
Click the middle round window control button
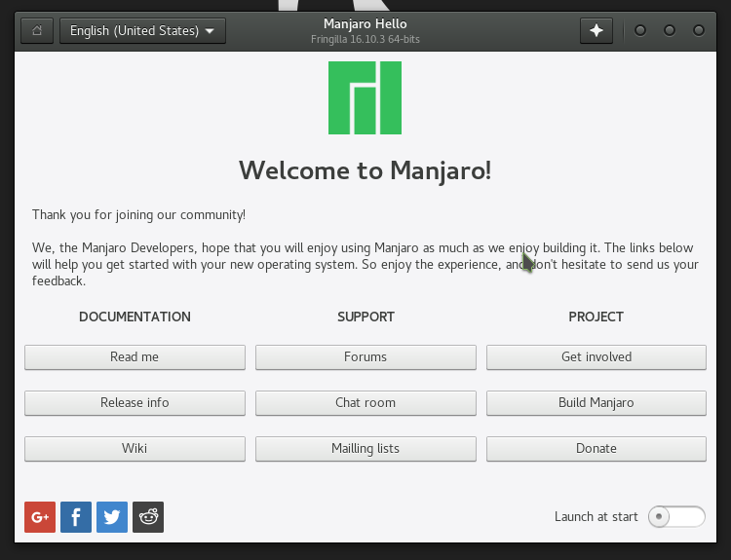point(670,31)
